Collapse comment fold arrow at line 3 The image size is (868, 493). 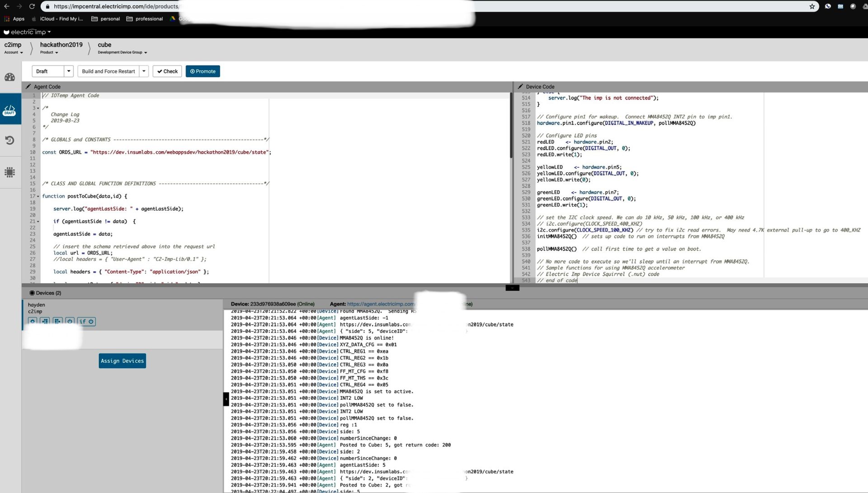38,108
